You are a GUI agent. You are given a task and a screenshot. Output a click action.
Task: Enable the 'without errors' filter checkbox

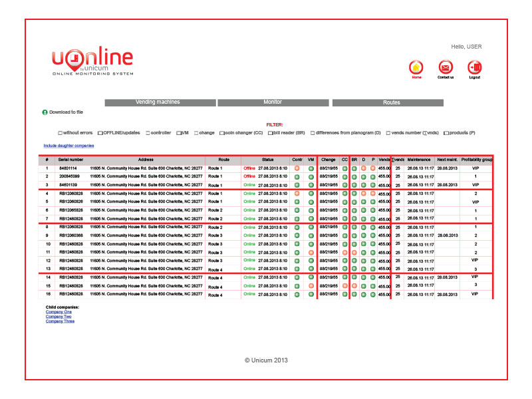pyautogui.click(x=60, y=133)
